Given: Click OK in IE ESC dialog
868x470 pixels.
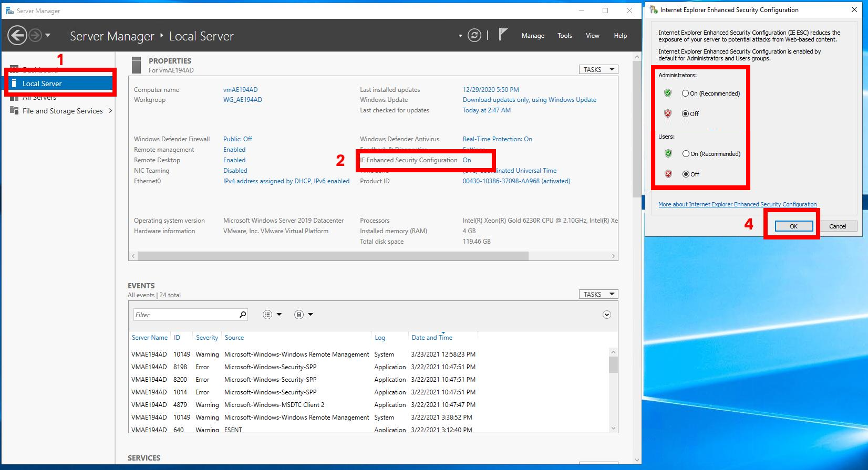Looking at the screenshot, I should [x=794, y=226].
